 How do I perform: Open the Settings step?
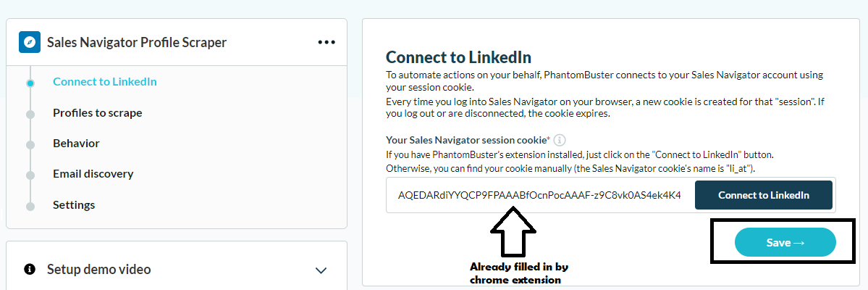coord(74,204)
